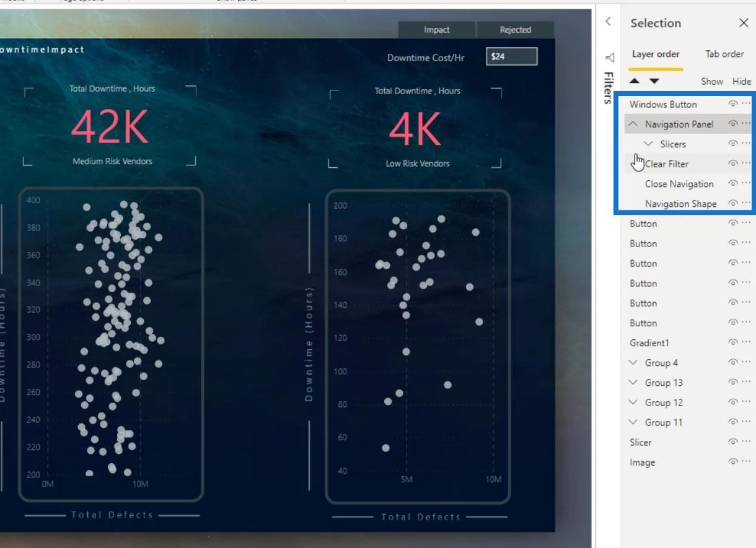Select the Close Navigation layer
Screen dimensions: 756x548
(679, 183)
